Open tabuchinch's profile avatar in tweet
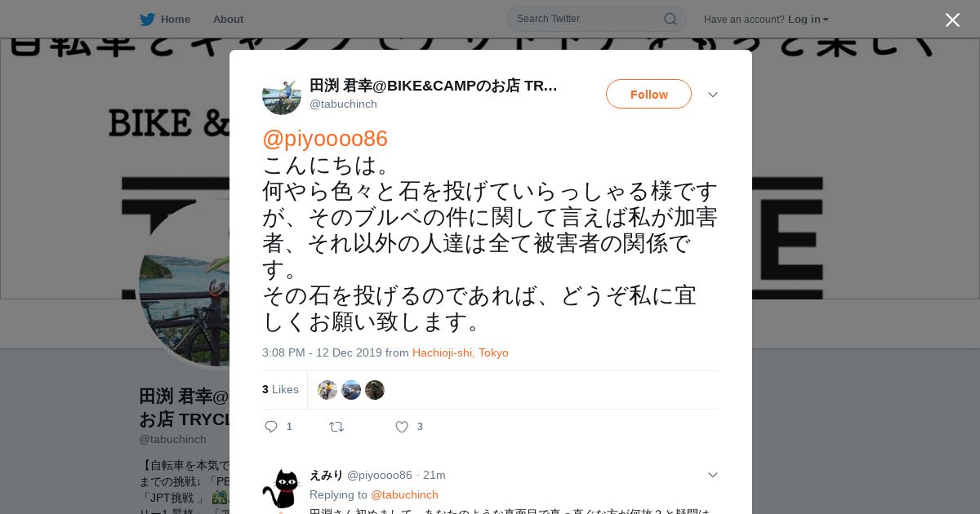Screen dimensions: 980x514 pos(282,95)
